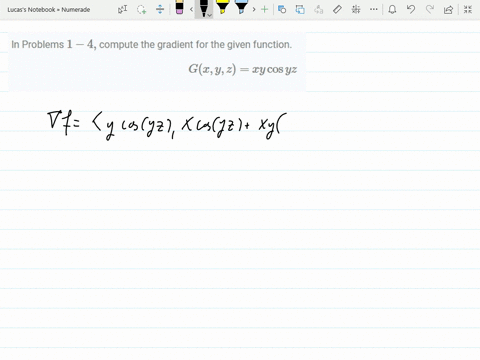The height and width of the screenshot is (360, 480).
Task: Select the yellow highlighter
Action: tap(223, 7)
